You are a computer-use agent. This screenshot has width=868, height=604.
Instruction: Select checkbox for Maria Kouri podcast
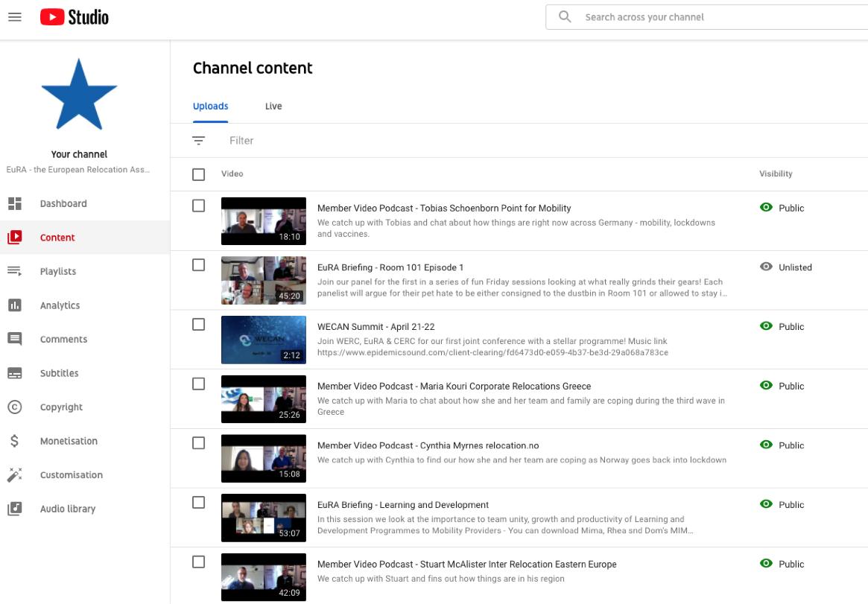(x=198, y=384)
